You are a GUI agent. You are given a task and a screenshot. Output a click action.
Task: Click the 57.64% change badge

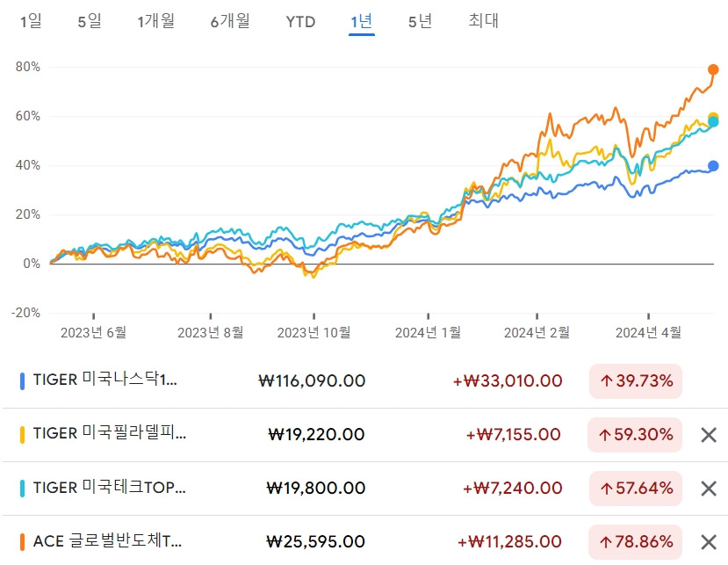pyautogui.click(x=634, y=487)
